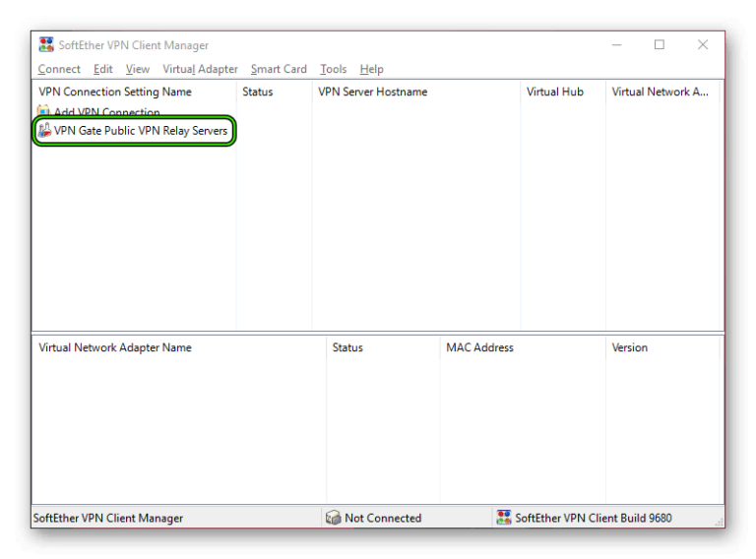The width and height of the screenshot is (756, 559).
Task: Click the Virtual Hub column header
Action: 555,92
